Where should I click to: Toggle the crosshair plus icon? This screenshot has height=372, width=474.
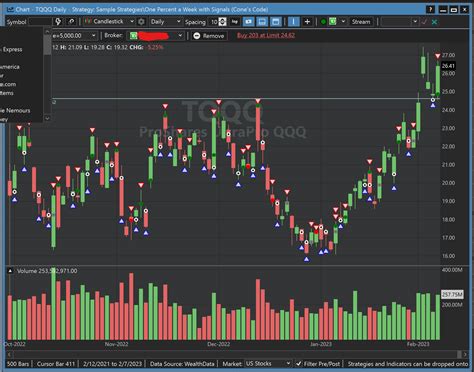tap(307, 22)
